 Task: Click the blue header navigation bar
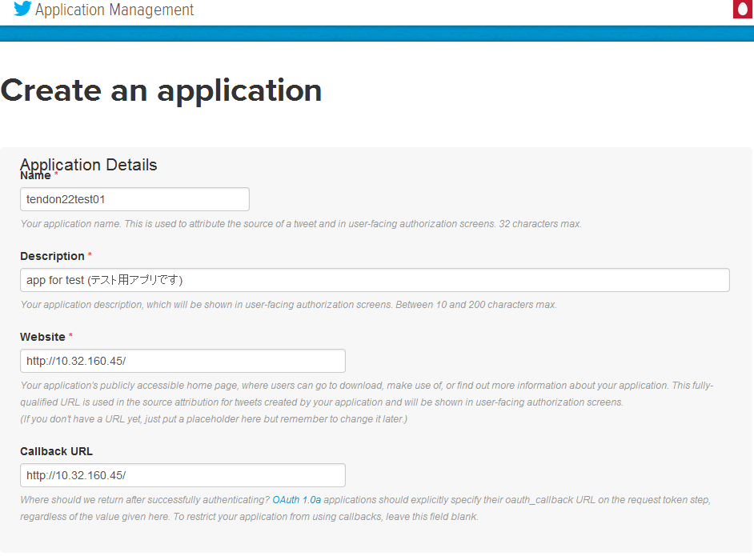point(377,34)
